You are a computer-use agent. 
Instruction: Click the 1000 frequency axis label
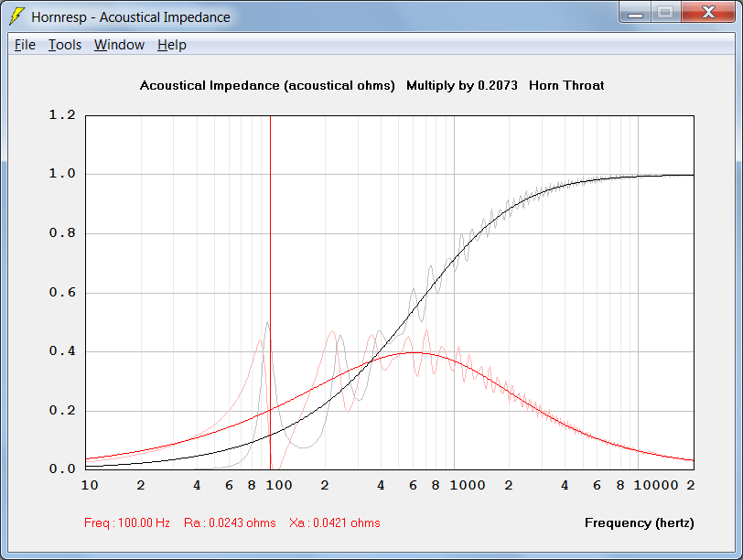click(x=468, y=485)
